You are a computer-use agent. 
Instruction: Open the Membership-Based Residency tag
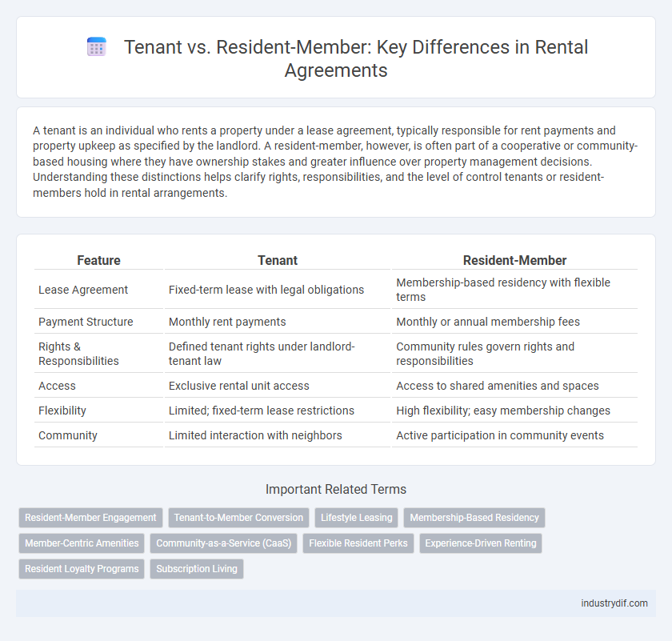click(x=474, y=518)
